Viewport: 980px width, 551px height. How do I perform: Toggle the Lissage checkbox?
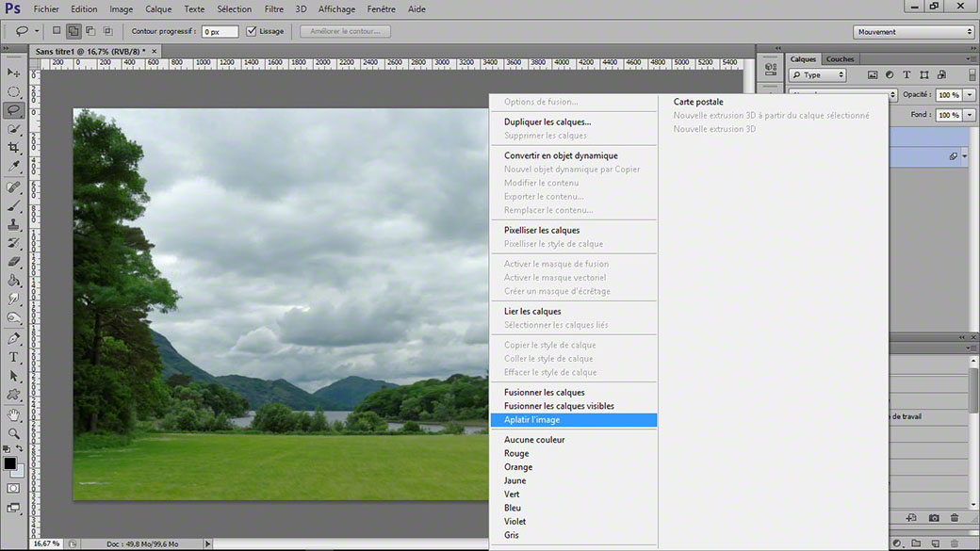pos(252,31)
